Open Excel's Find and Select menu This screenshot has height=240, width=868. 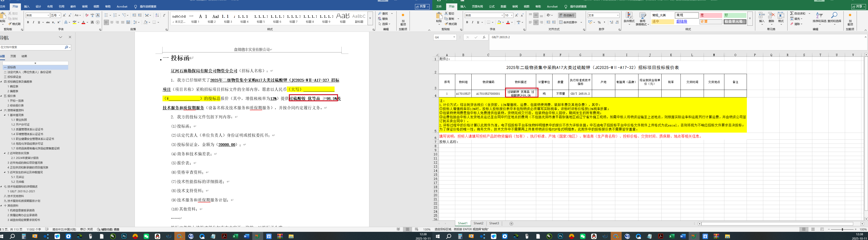[834, 18]
